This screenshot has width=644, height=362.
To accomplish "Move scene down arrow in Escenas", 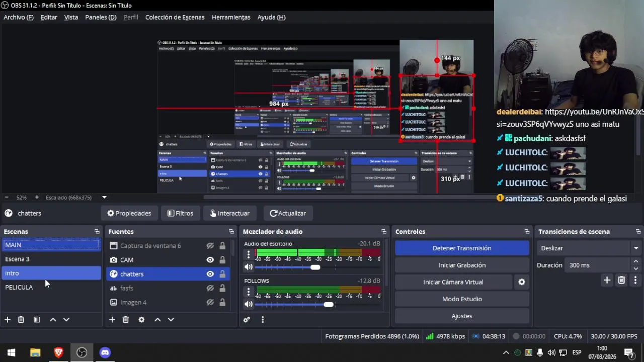I will click(66, 320).
